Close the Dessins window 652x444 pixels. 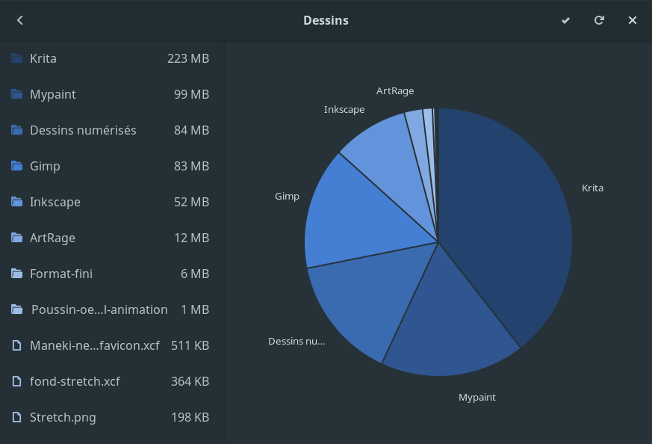tap(632, 20)
